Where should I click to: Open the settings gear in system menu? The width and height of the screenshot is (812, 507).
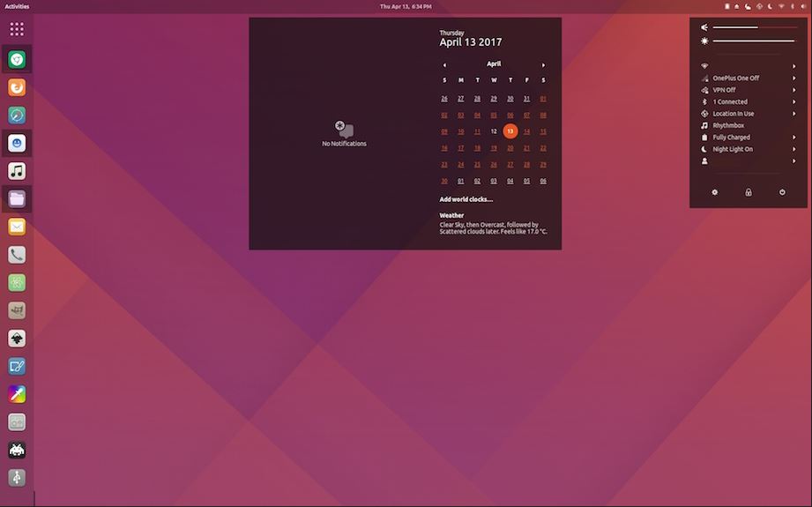point(715,192)
